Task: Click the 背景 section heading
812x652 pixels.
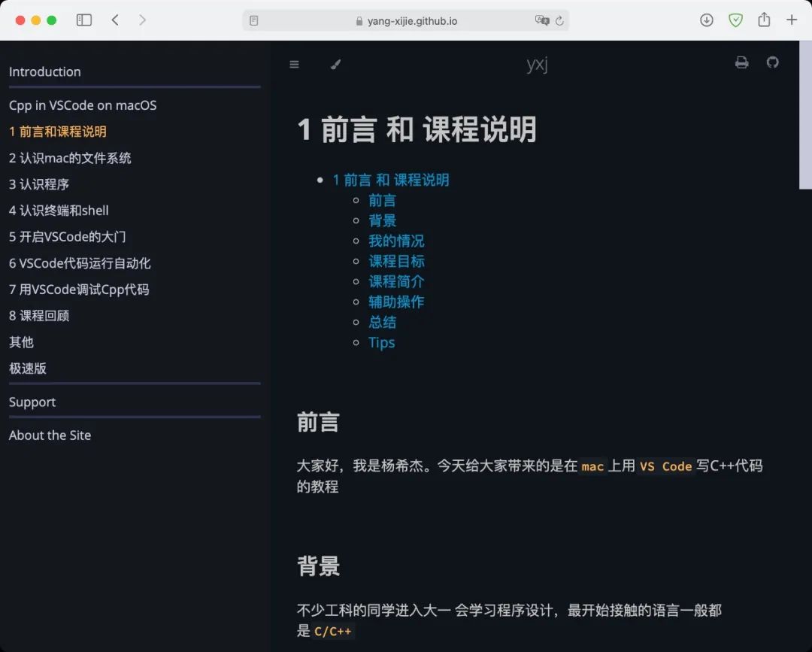Action: coord(318,566)
